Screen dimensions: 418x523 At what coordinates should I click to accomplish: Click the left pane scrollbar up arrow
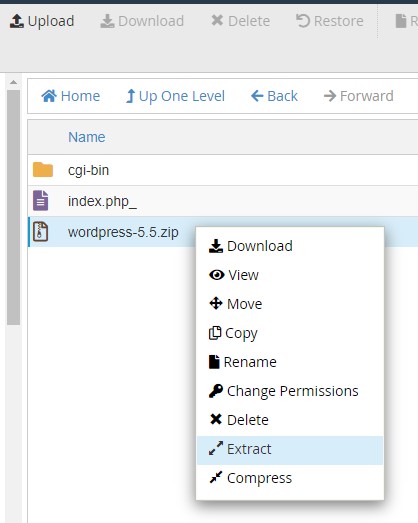[13, 82]
